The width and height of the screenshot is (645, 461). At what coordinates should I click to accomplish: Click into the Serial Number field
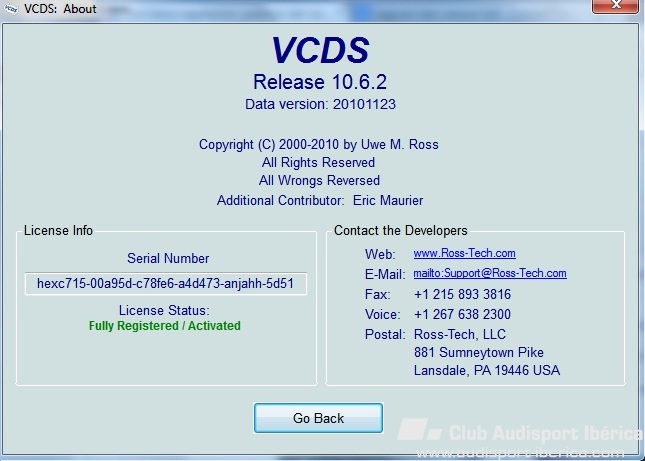pyautogui.click(x=166, y=283)
